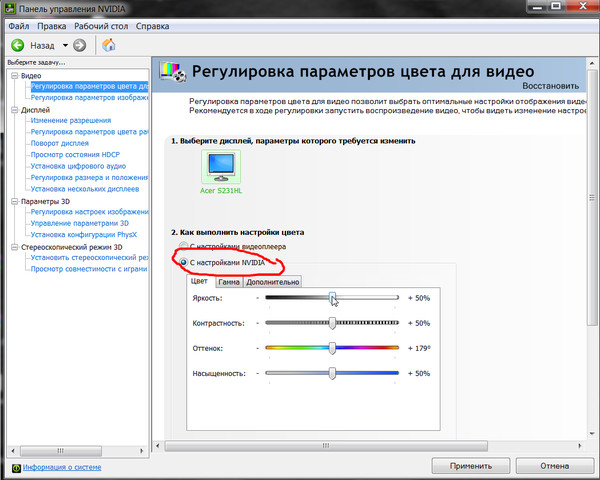Select 'С настройками NVIDIA' radio button

pos(183,262)
